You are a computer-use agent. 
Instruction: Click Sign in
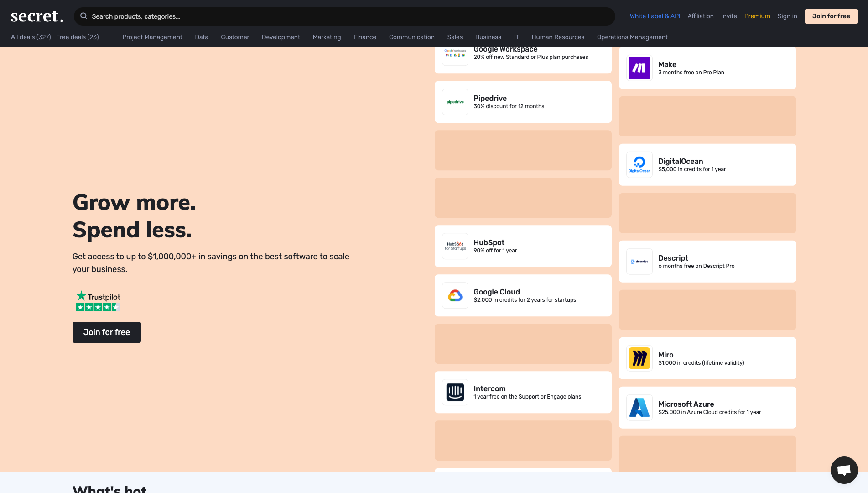787,16
